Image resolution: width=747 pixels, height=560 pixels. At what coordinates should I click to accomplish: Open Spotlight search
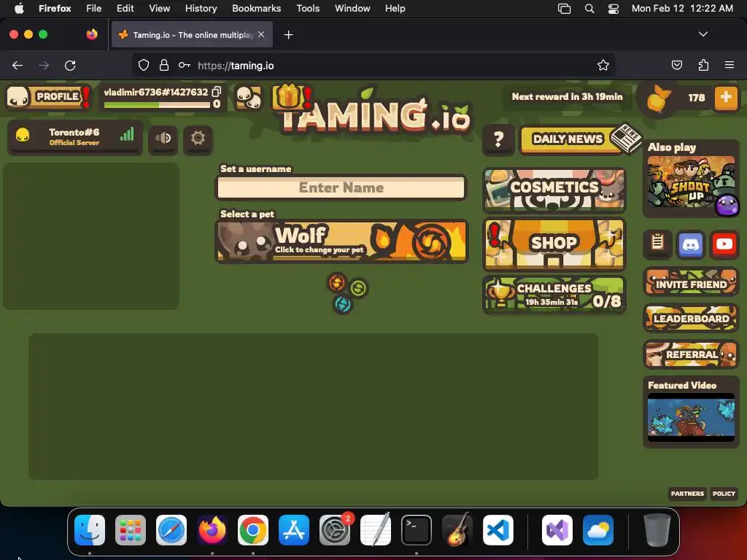(589, 9)
